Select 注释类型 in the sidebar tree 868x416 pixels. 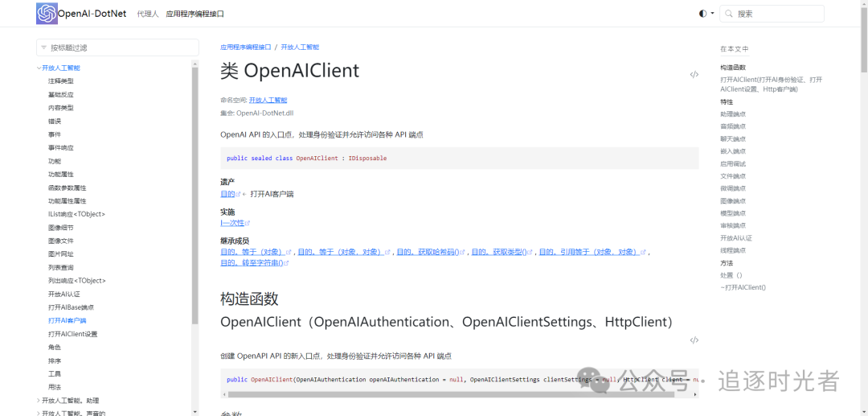click(61, 81)
